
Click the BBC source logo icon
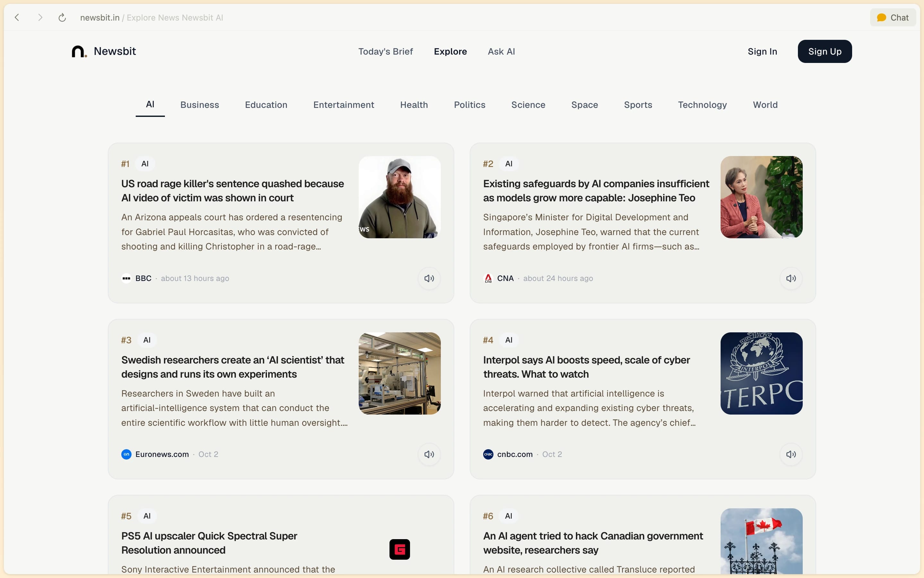[x=126, y=278]
